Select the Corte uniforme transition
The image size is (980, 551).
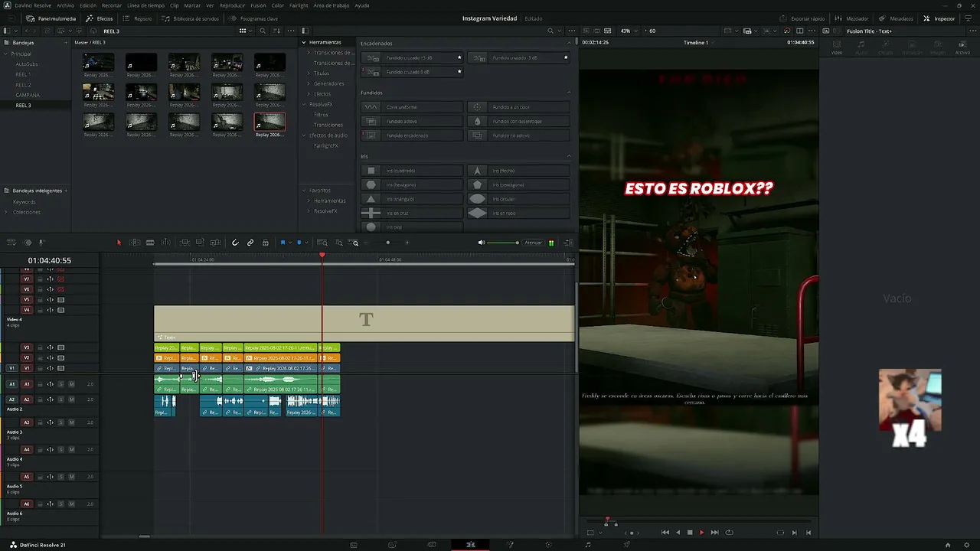point(413,107)
